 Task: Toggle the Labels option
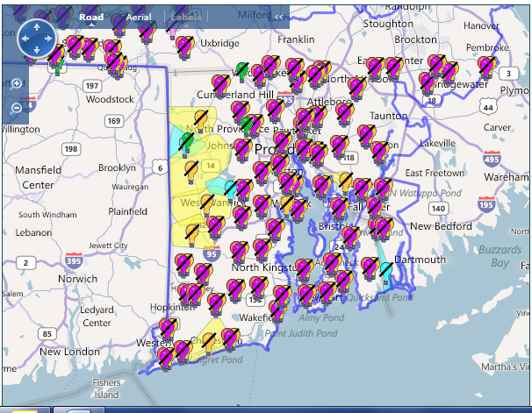[186, 17]
